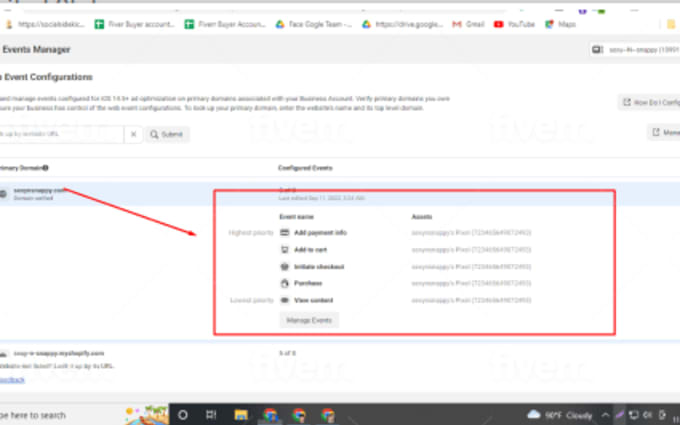Click the Events Manager title
The image size is (680, 425).
[36, 49]
